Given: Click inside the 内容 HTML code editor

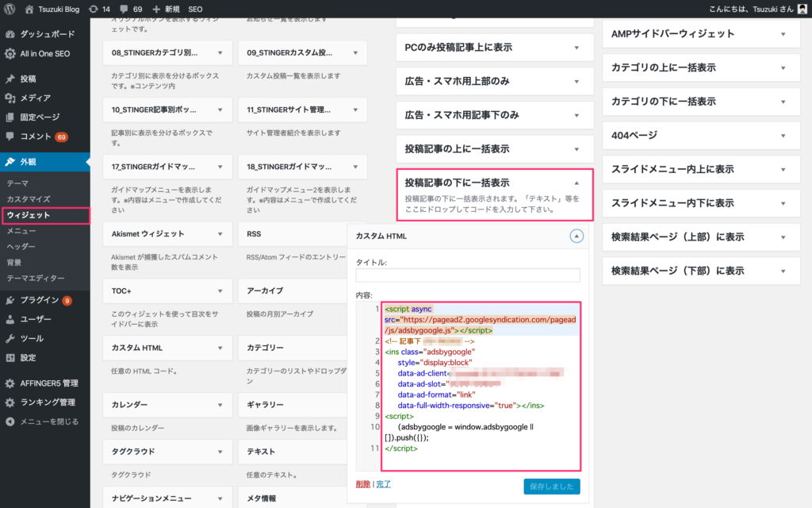Looking at the screenshot, I should click(x=481, y=387).
